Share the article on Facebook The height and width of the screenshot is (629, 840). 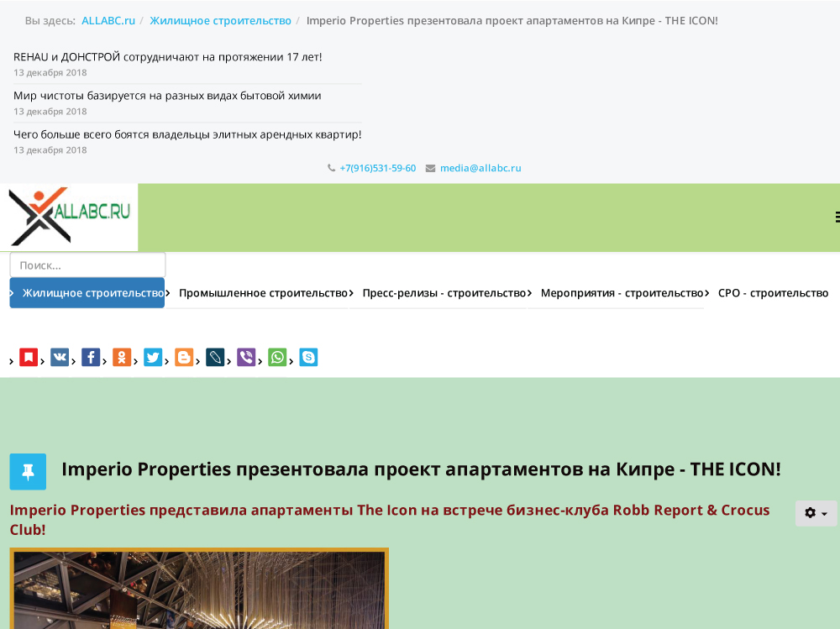91,358
